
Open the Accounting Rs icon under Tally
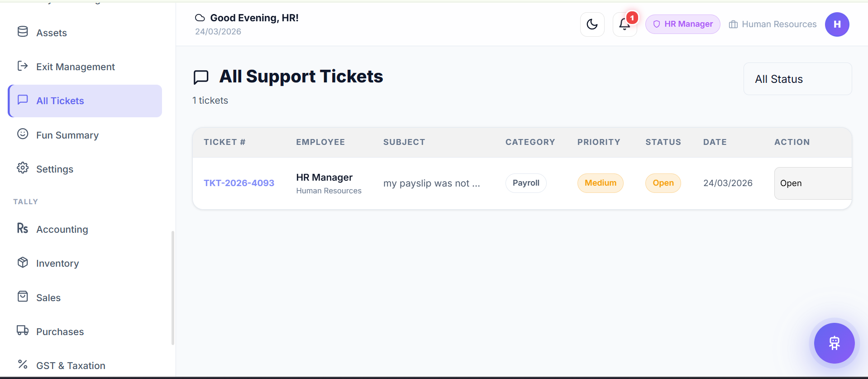coord(23,229)
